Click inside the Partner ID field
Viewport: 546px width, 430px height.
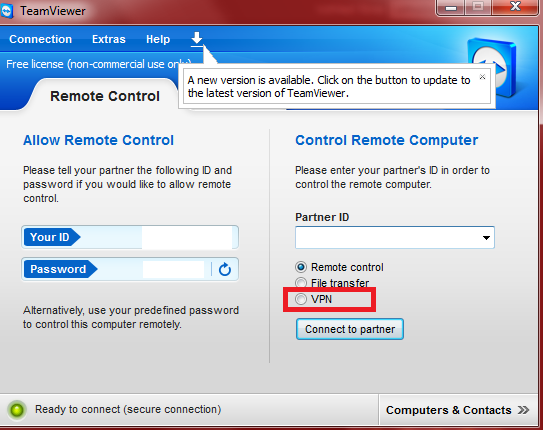click(388, 238)
